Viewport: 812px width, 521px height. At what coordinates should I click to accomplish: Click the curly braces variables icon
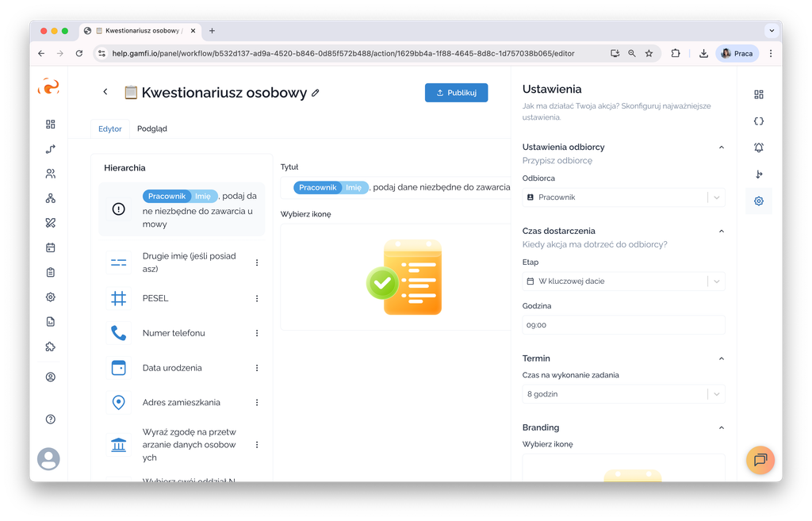coord(759,121)
